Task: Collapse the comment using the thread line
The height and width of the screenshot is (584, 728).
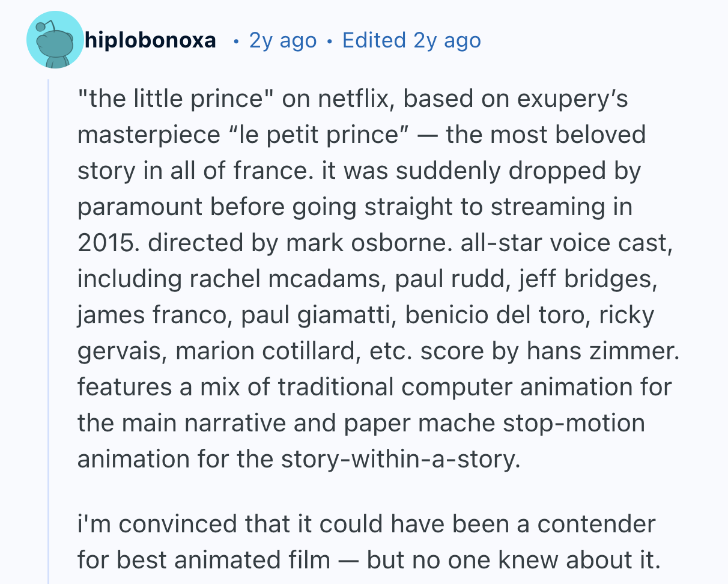Action: point(49,330)
